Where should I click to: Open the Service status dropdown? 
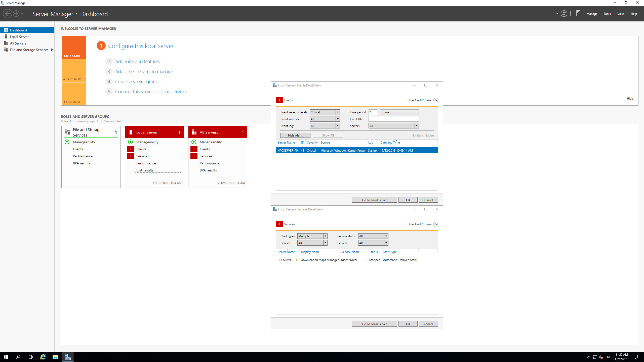(373, 236)
